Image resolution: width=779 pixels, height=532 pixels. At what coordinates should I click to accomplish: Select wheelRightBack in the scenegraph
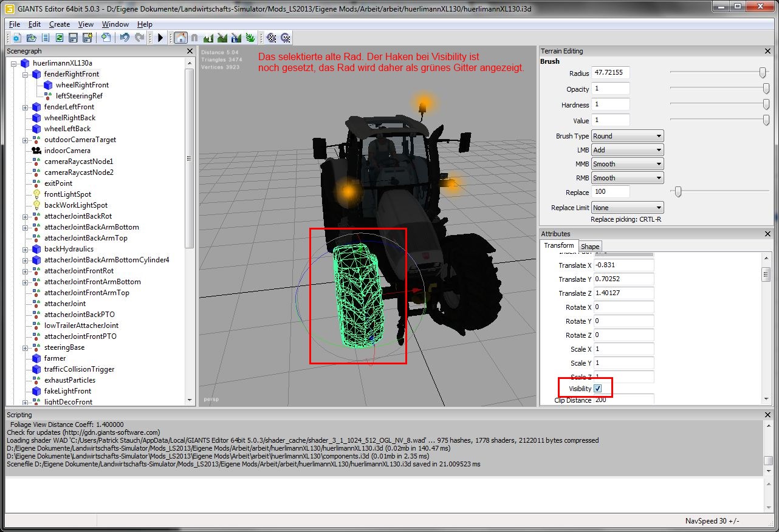point(69,118)
